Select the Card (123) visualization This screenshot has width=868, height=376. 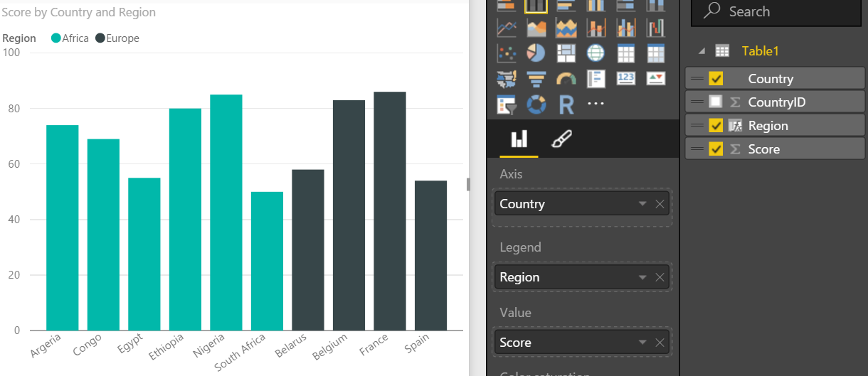[625, 78]
